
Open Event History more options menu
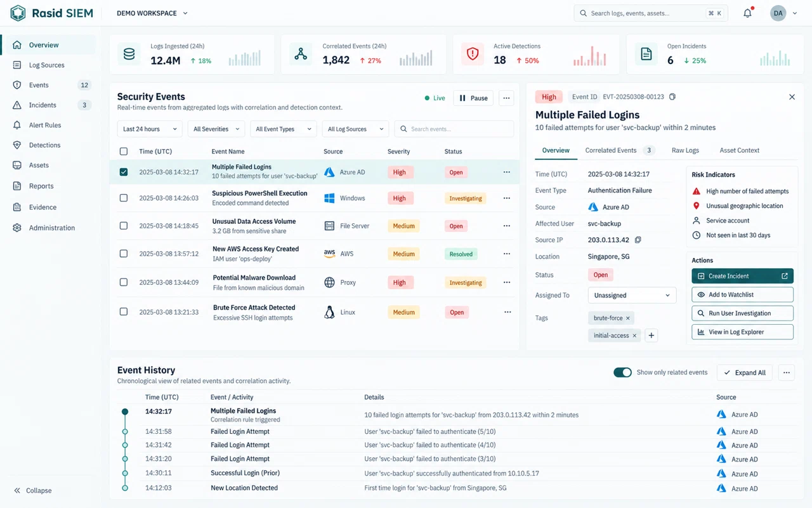(787, 373)
